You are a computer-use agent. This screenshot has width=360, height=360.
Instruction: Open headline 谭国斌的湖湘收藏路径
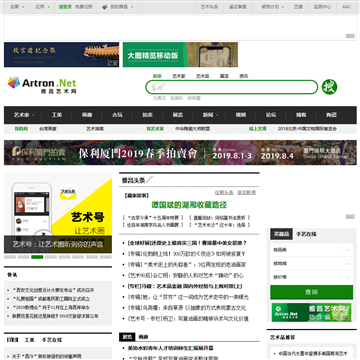(189, 205)
